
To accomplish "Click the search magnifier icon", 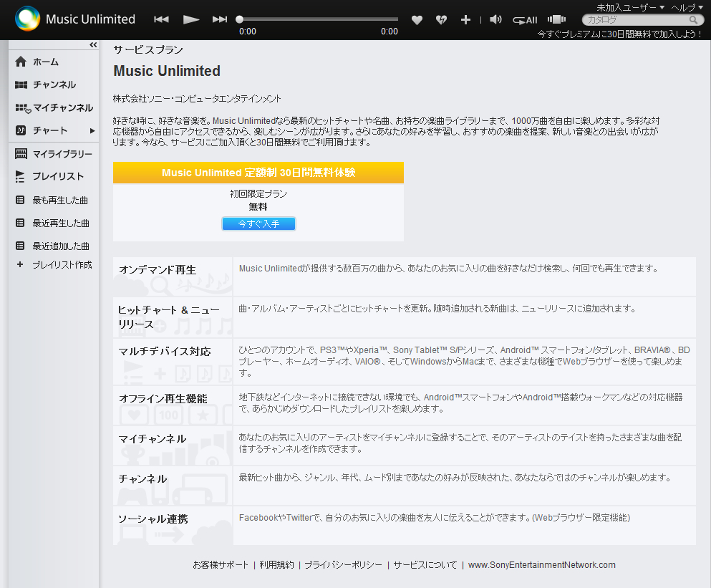I will pyautogui.click(x=693, y=20).
